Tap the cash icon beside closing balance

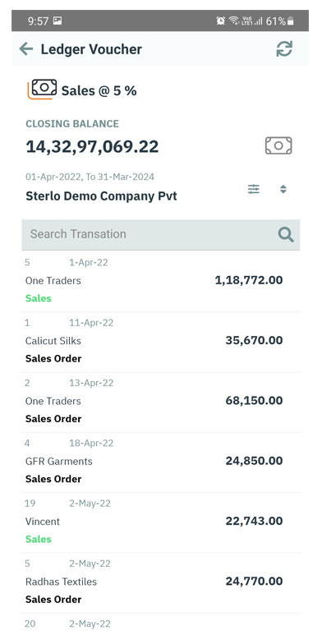[x=278, y=145]
